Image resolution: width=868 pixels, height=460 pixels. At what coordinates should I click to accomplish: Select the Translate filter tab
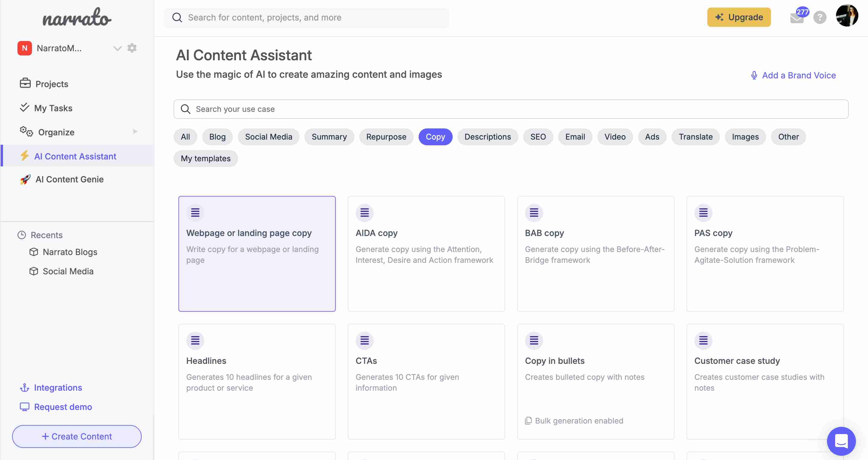pyautogui.click(x=696, y=137)
